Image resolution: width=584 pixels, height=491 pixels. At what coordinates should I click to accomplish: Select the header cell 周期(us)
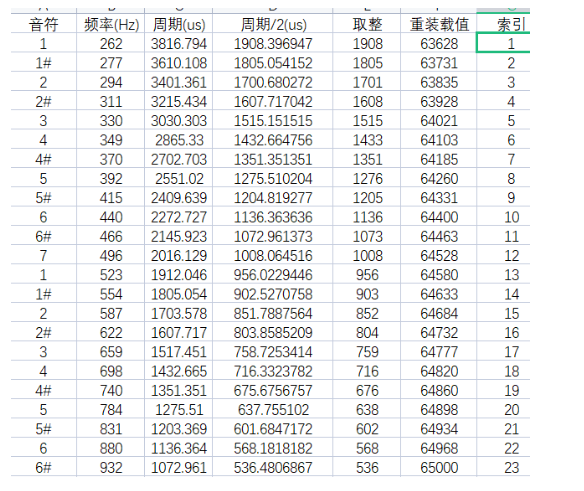178,24
